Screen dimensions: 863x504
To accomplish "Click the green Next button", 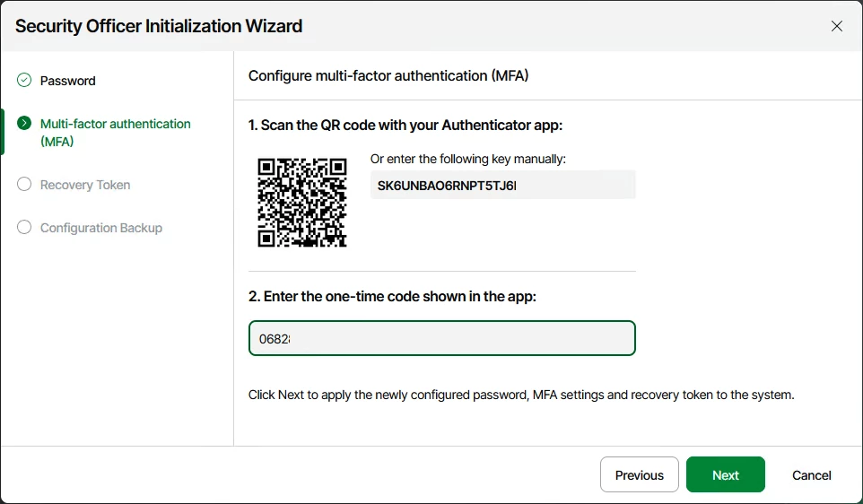I will tap(726, 474).
